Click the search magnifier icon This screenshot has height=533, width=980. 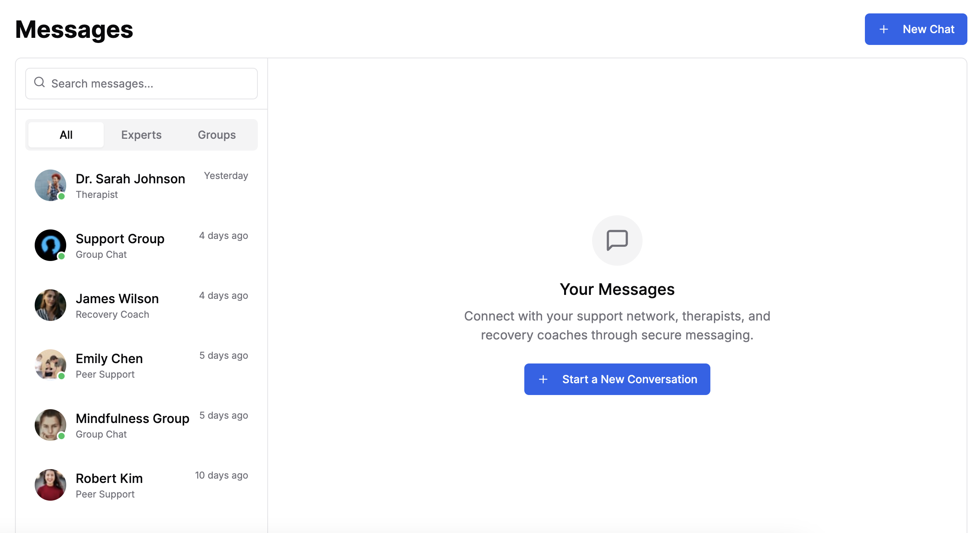(39, 82)
